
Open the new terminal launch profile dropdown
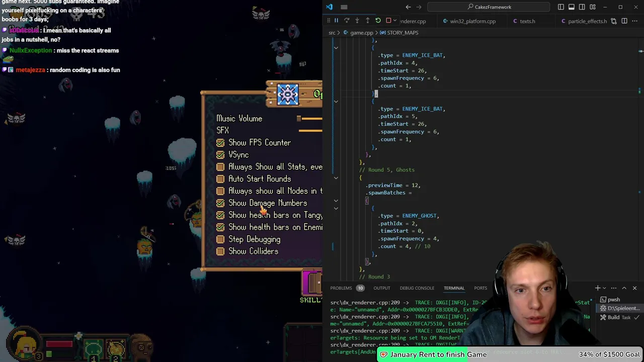[x=604, y=288]
